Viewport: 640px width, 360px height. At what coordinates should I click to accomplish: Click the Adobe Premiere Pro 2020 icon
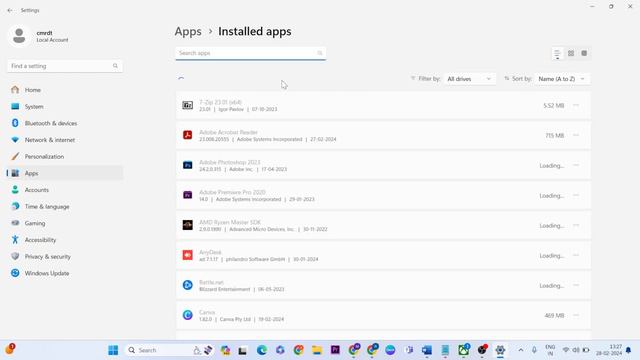[x=187, y=195]
